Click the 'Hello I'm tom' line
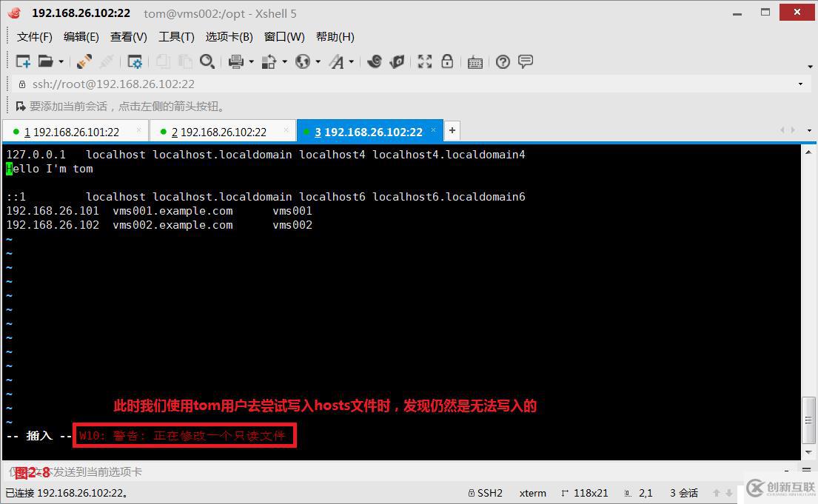Screen dimensions: 818x504 [50, 169]
